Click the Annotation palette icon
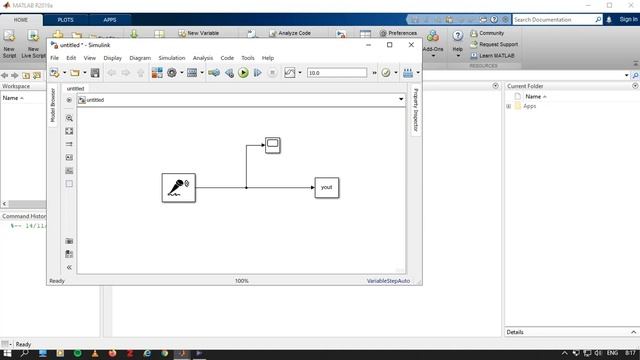This screenshot has width=640, height=360. click(x=69, y=158)
